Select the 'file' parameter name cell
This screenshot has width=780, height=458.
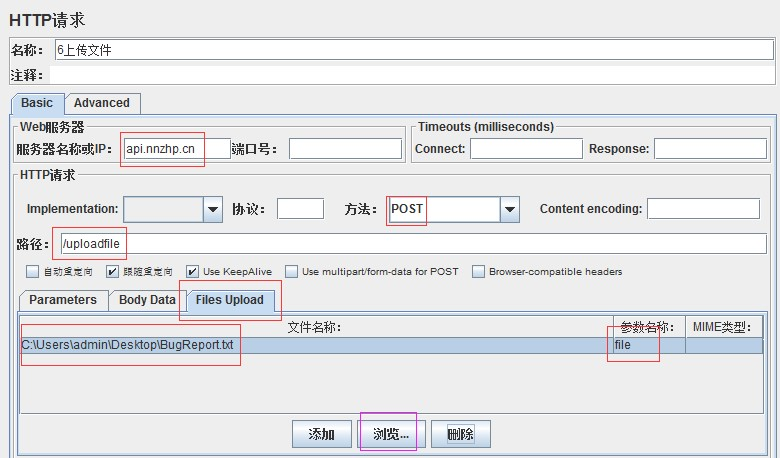[649, 345]
